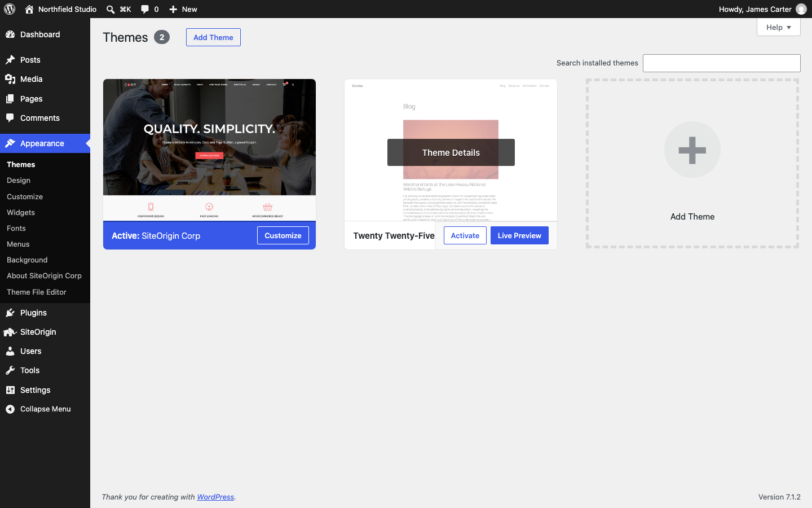This screenshot has width=812, height=508.
Task: Open the Customize submenu item
Action: [x=25, y=196]
